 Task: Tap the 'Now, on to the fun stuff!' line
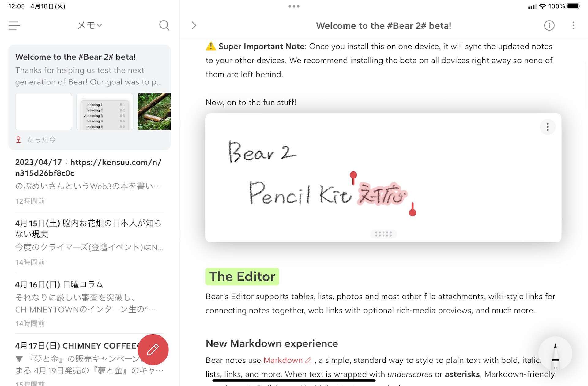pos(251,102)
